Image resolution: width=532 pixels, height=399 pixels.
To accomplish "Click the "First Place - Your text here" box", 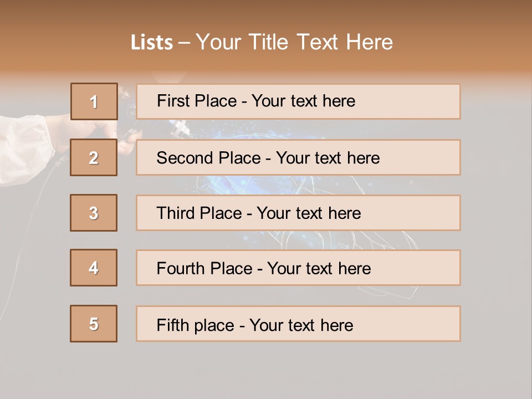I will pos(298,101).
